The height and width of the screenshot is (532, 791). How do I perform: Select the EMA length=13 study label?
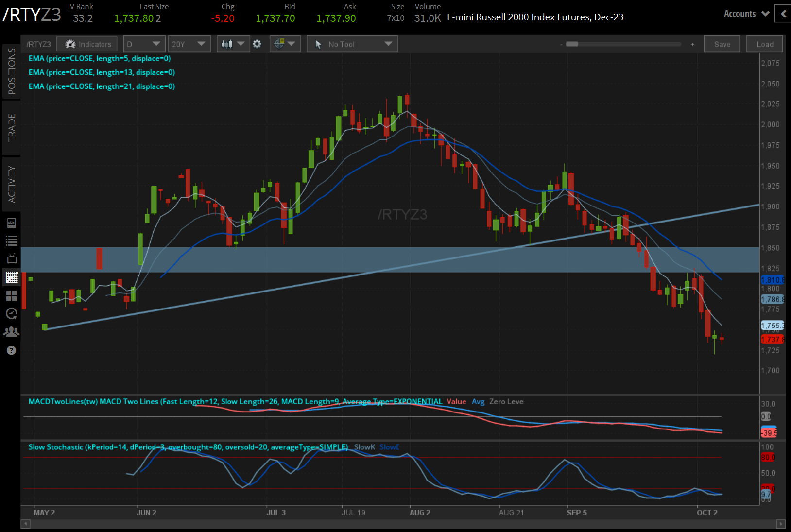click(x=102, y=72)
